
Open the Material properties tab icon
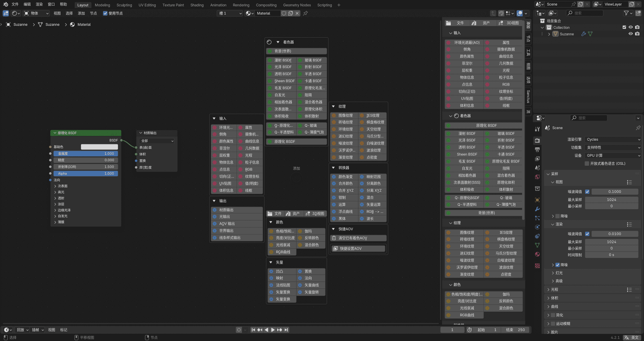(537, 254)
